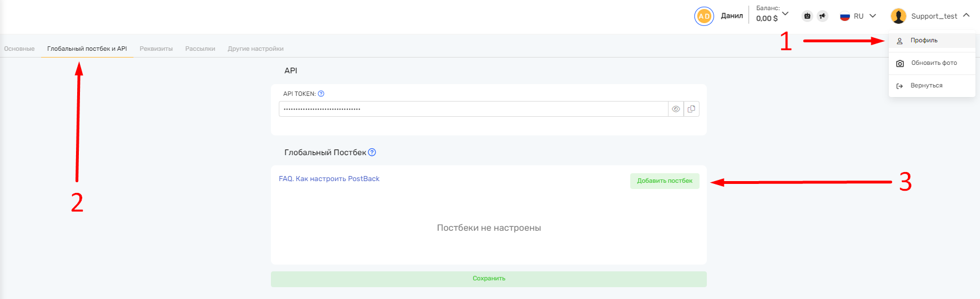The image size is (980, 299).
Task: Click the robot bot icon in header
Action: pyautogui.click(x=807, y=16)
